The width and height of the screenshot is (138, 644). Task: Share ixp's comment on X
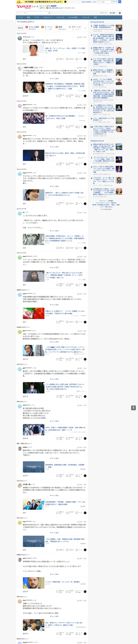pyautogui.click(x=85, y=550)
